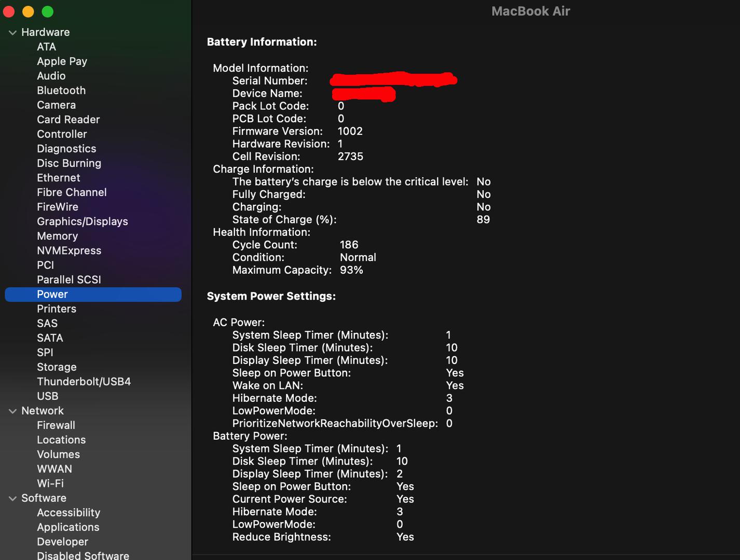This screenshot has height=560, width=740.
Task: Collapse the Network section chevron
Action: tap(12, 411)
